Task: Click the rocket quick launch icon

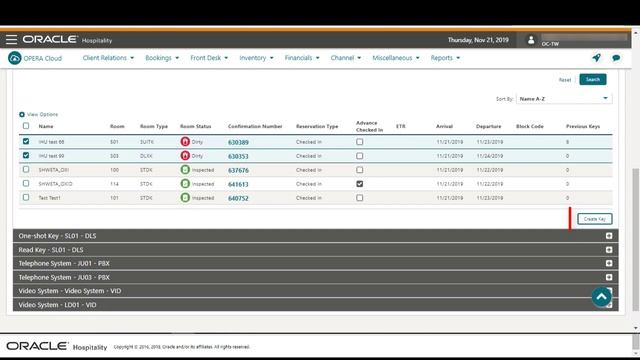Action: coord(596,58)
